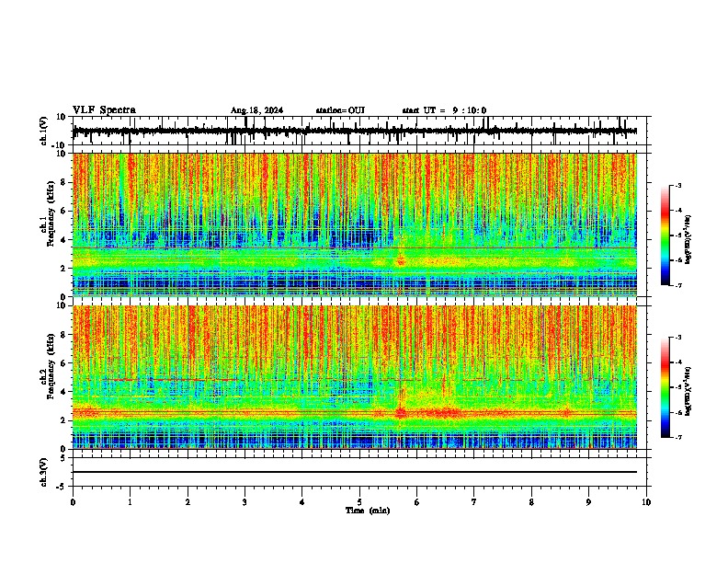728x563 pixels.
Task: Click the ch.2 colorbar log(PSD) label
Action: click(x=688, y=391)
